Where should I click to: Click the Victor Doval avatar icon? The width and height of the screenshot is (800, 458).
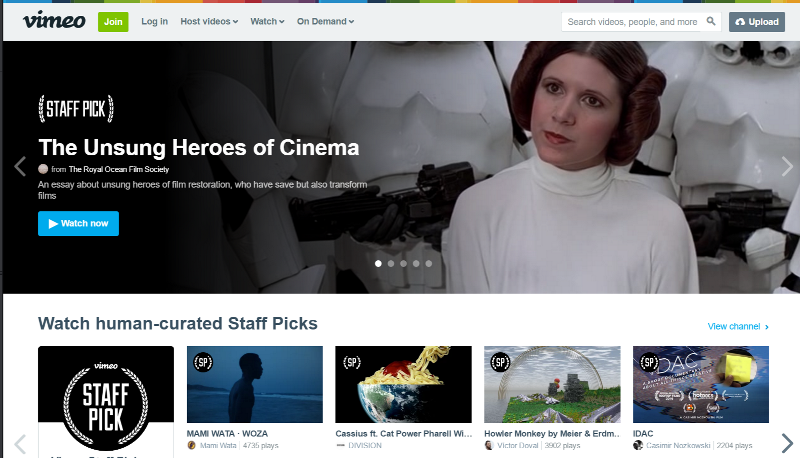489,445
